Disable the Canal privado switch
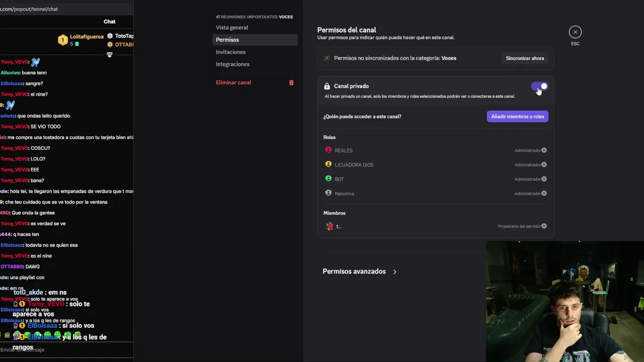 pos(539,86)
